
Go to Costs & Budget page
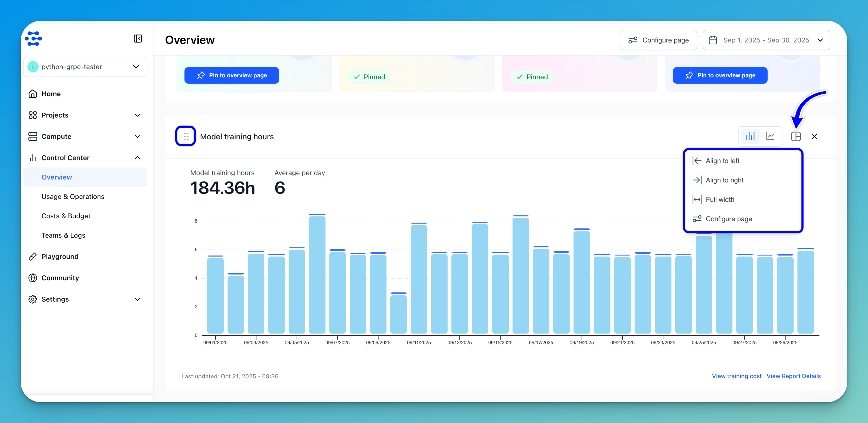click(66, 216)
